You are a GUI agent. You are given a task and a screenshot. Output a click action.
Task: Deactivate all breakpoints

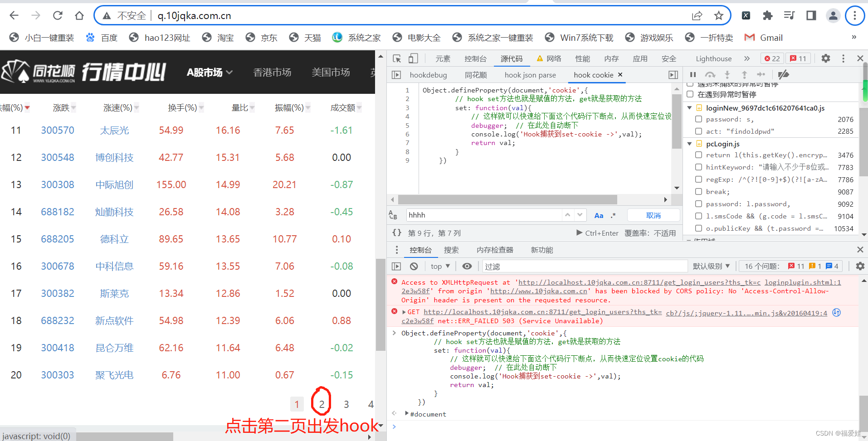click(783, 75)
